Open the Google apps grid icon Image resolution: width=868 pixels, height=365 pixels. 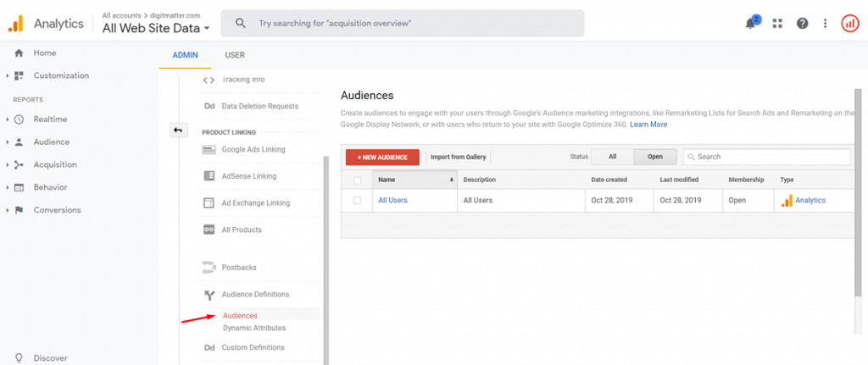pos(778,23)
